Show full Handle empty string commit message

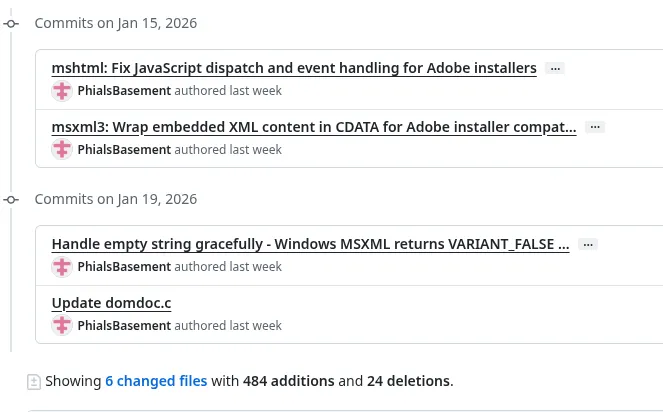[x=588, y=244]
